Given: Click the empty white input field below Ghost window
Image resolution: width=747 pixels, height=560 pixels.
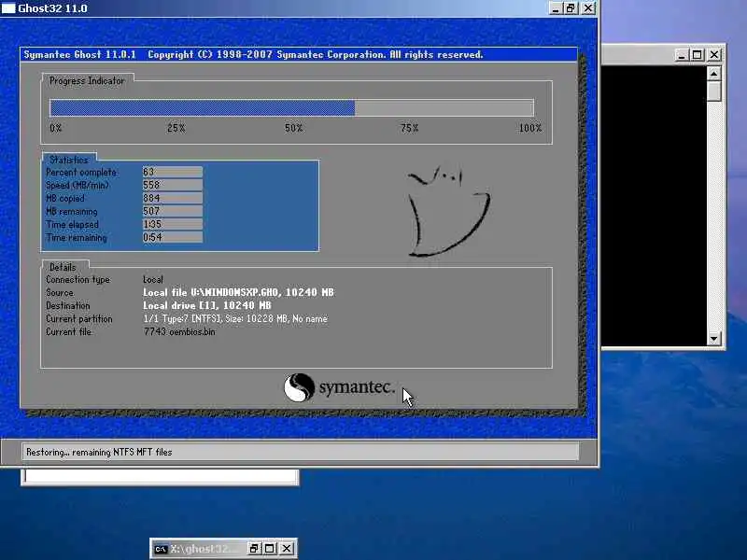Looking at the screenshot, I should (160, 477).
